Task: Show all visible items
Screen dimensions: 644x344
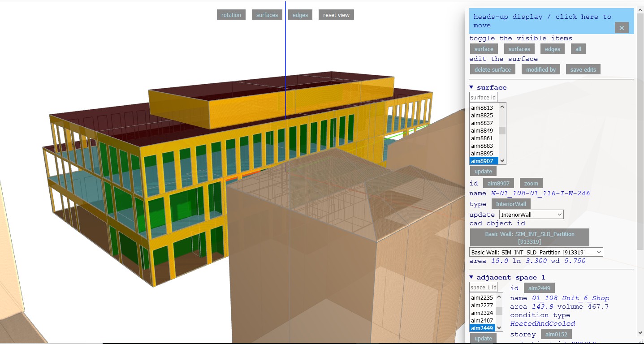Action: (578, 49)
